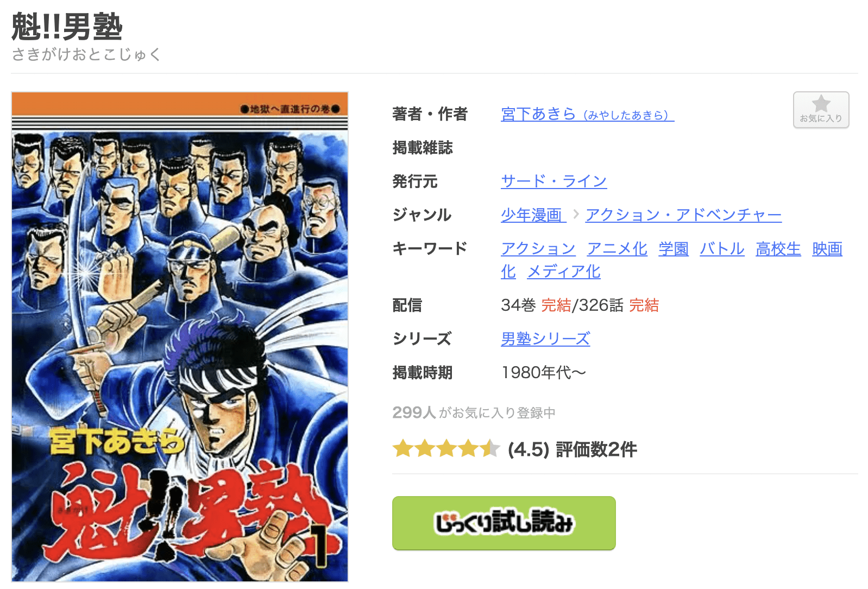The width and height of the screenshot is (868, 589).
Task: Select the 学園 keyword tag
Action: click(674, 248)
